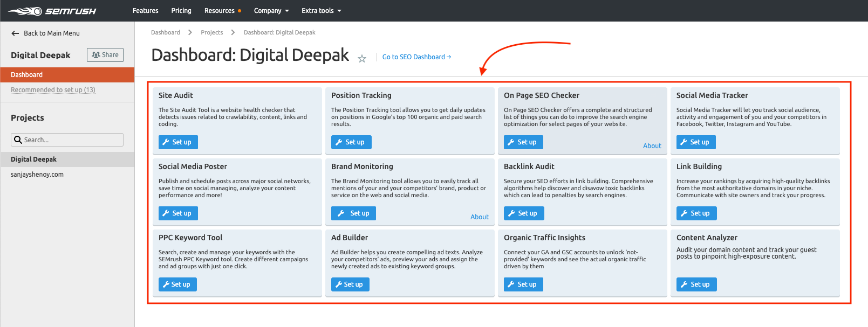The image size is (868, 327).
Task: Set up Content Analyzer
Action: 696,284
